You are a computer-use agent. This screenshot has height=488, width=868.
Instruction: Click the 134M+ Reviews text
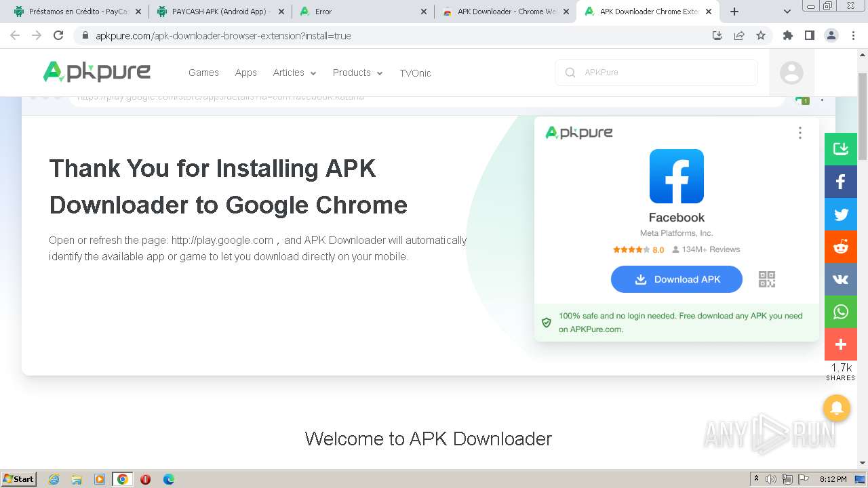coord(706,249)
